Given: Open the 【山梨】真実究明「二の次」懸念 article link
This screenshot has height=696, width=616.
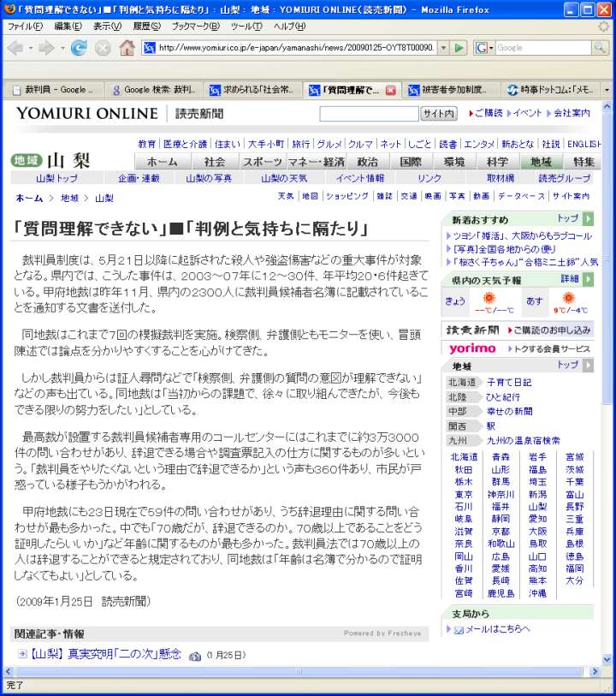Looking at the screenshot, I should (x=101, y=654).
